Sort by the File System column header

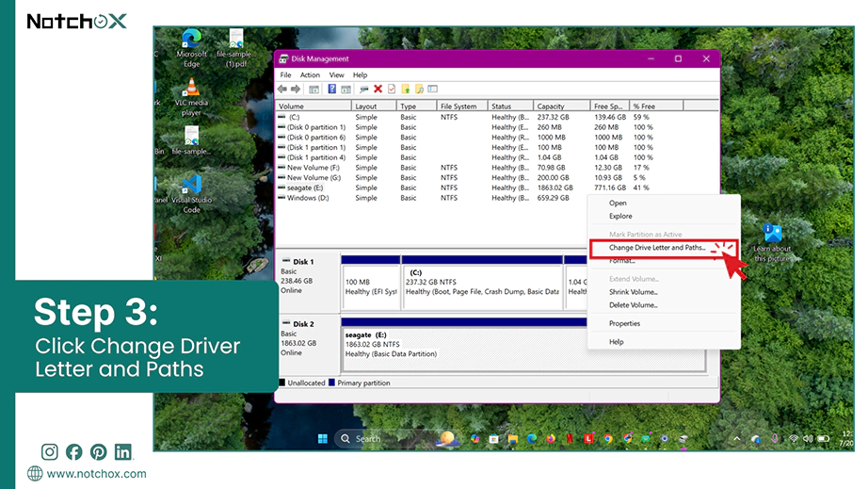coord(461,106)
